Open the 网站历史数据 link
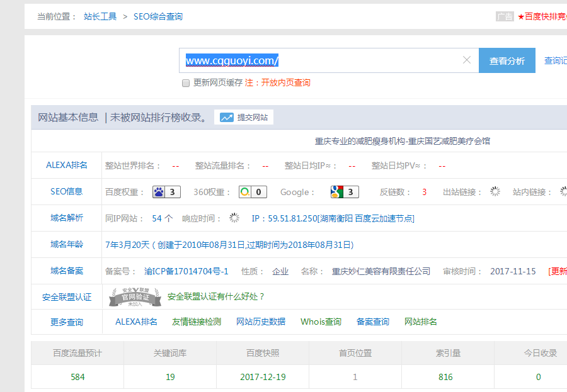 (261, 322)
